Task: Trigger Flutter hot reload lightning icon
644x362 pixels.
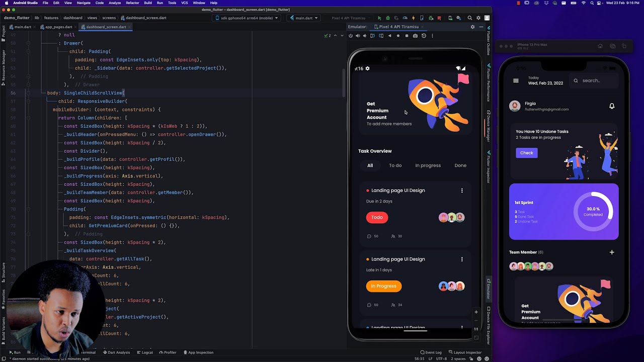Action: [x=413, y=18]
